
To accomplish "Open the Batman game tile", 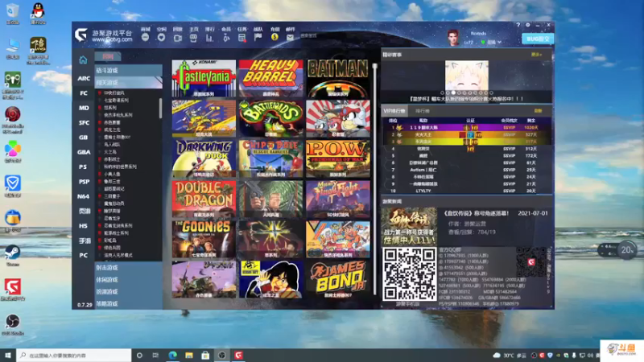I will click(x=337, y=78).
